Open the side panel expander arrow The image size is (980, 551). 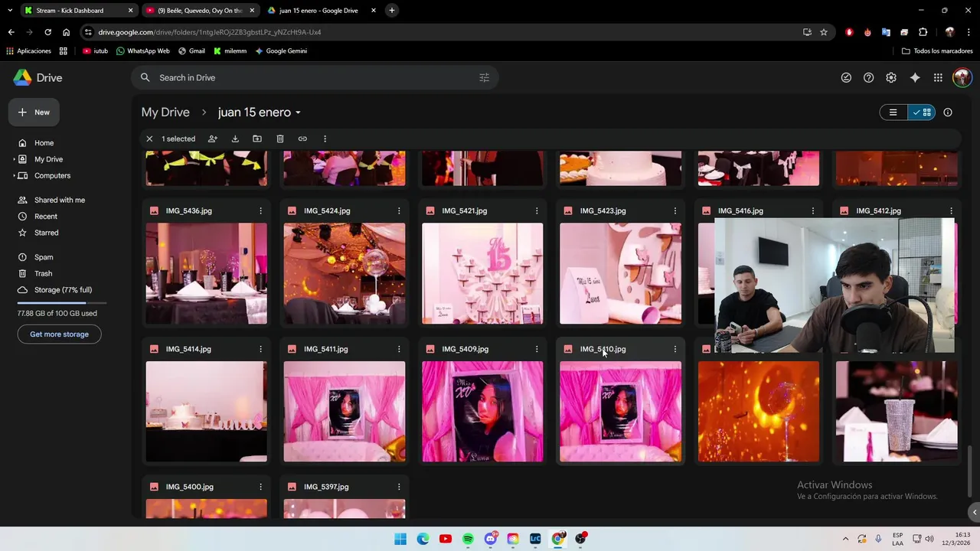pos(974,512)
